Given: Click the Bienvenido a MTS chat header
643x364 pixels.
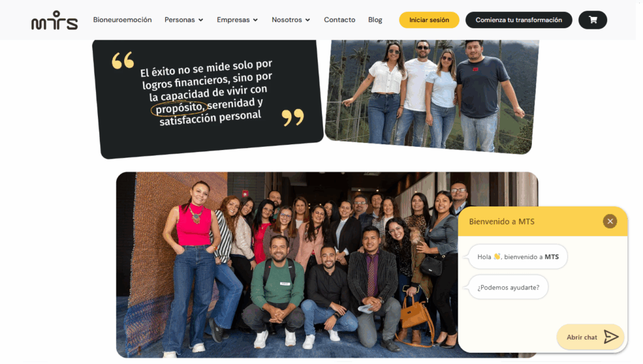Looking at the screenshot, I should point(543,222).
